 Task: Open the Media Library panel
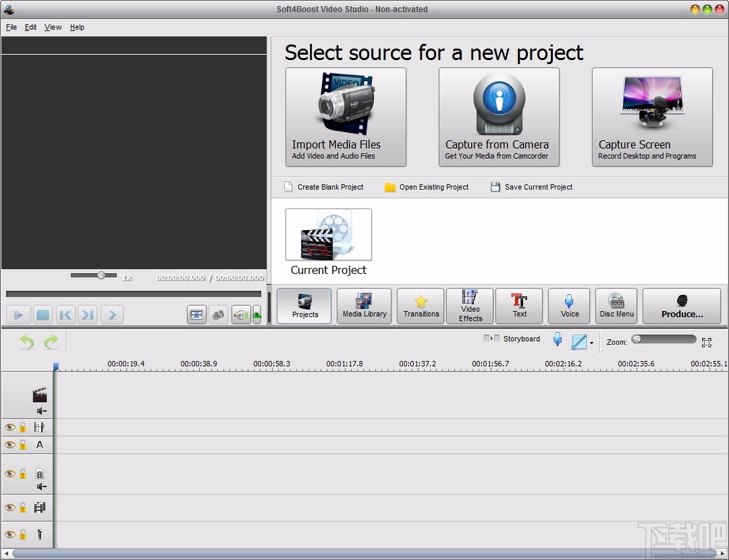pos(364,306)
